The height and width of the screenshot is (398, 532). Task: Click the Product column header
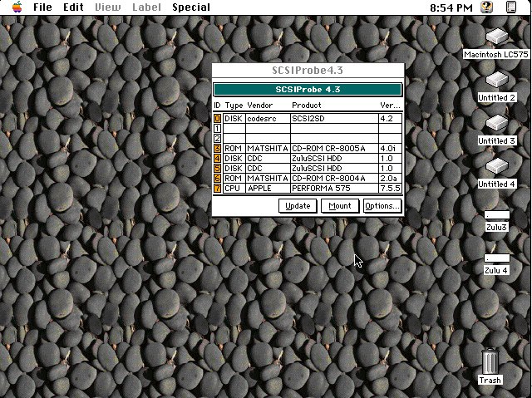307,105
